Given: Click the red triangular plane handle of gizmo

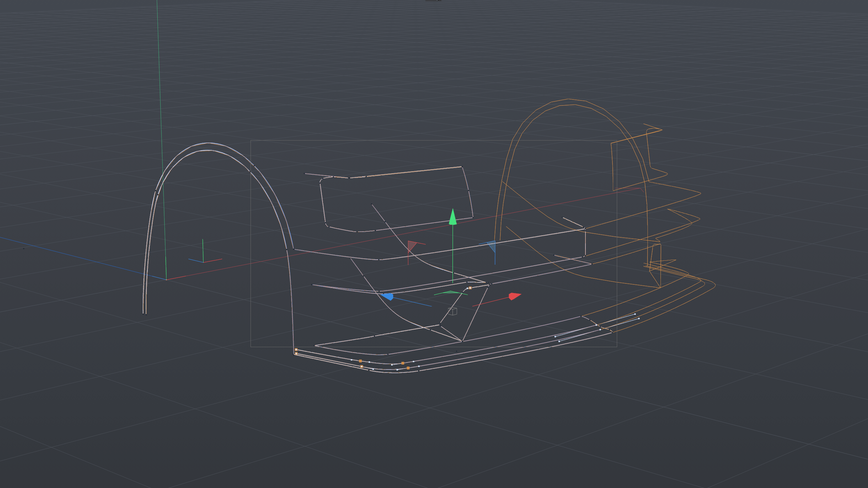Looking at the screenshot, I should pos(412,246).
